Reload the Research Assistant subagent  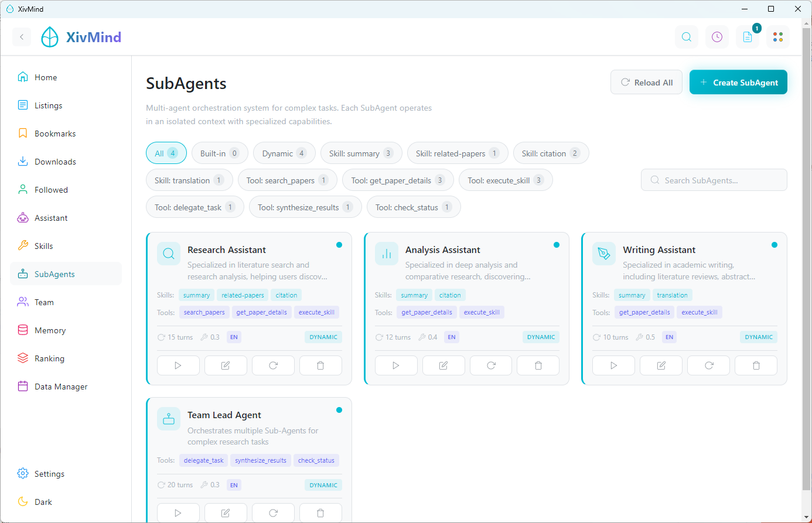pos(273,365)
